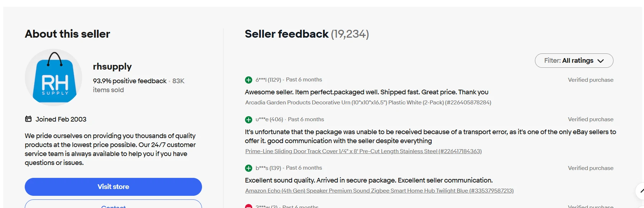The image size is (644, 208).
Task: Click the calendar icon next to Joined Feb 2003
Action: point(28,119)
